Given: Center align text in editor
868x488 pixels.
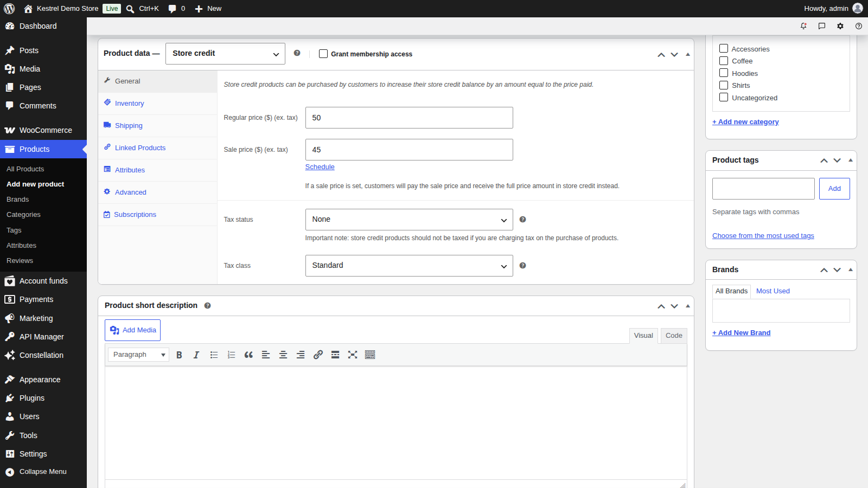Looking at the screenshot, I should [283, 355].
